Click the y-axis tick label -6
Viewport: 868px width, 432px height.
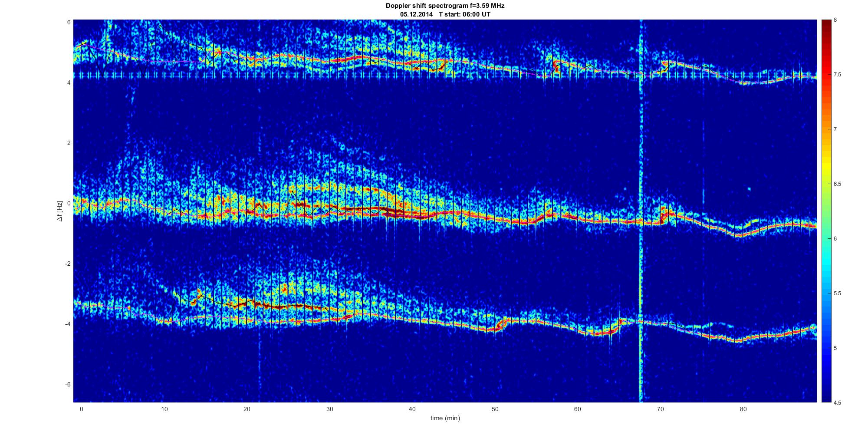67,385
